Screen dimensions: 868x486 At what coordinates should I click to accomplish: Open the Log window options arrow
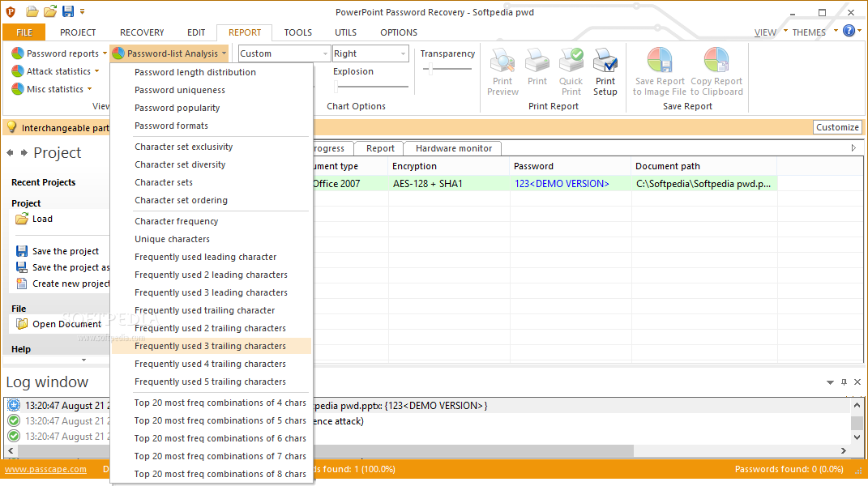(830, 382)
